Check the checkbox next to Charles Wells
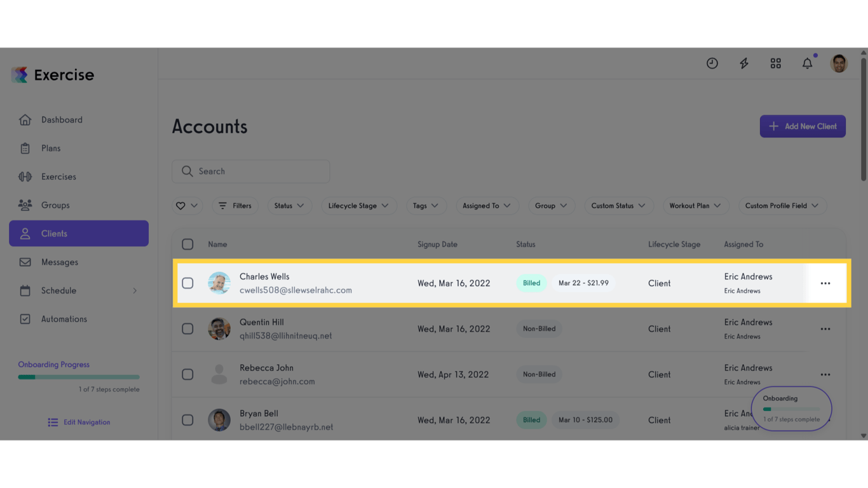This screenshot has width=868, height=488. click(x=187, y=283)
